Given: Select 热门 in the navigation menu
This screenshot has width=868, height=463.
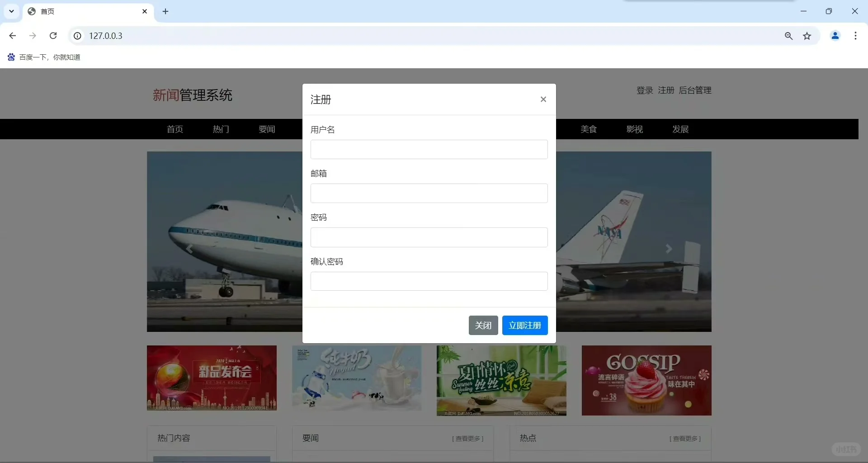Looking at the screenshot, I should (x=221, y=129).
